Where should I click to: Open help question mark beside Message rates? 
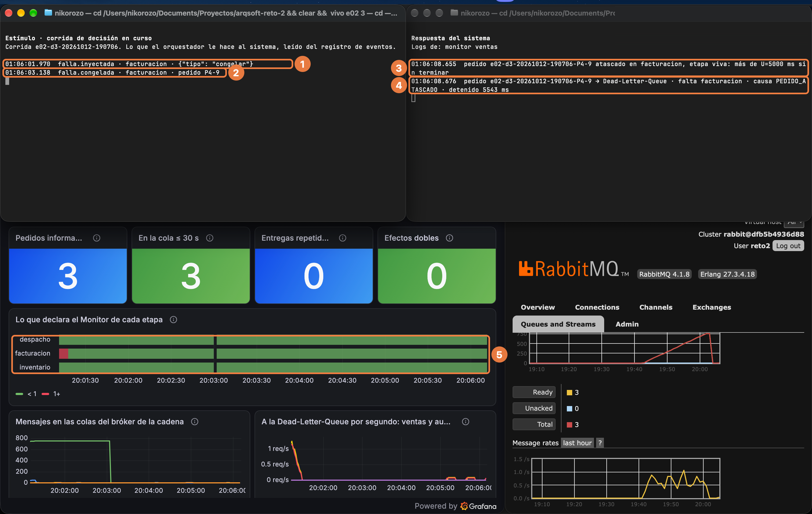coord(600,443)
